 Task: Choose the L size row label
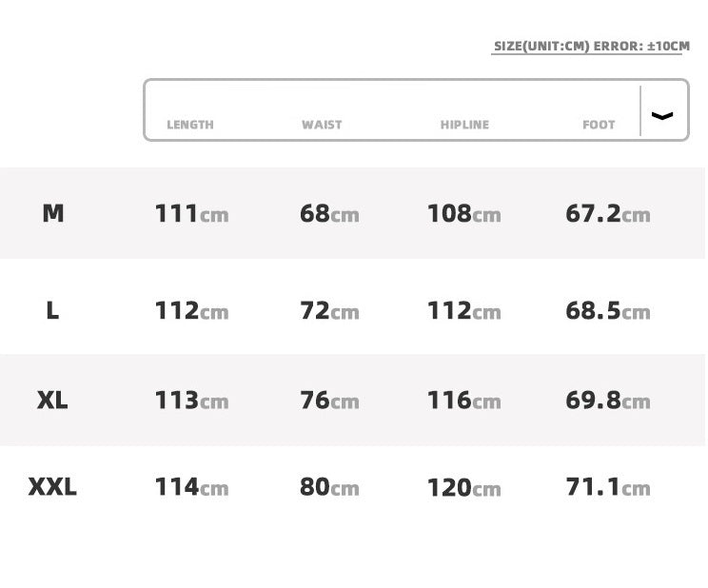coord(52,310)
